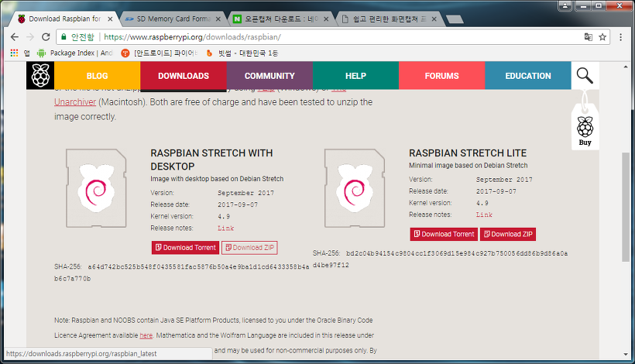Screen dimensions: 635x364
Task: Close the SD Memory Card Formatter tab
Action: [x=218, y=19]
